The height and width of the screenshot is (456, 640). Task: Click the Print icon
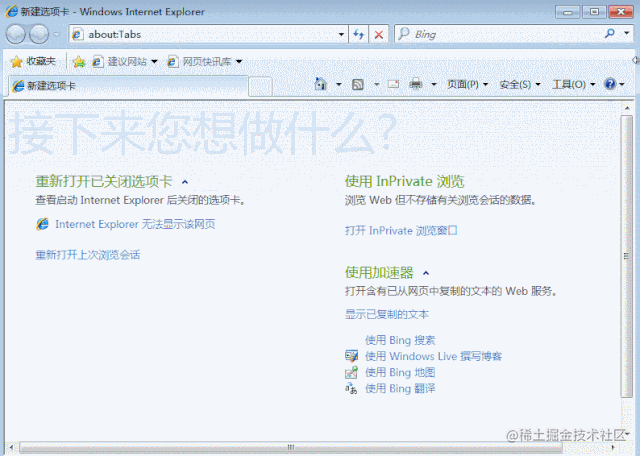click(416, 84)
